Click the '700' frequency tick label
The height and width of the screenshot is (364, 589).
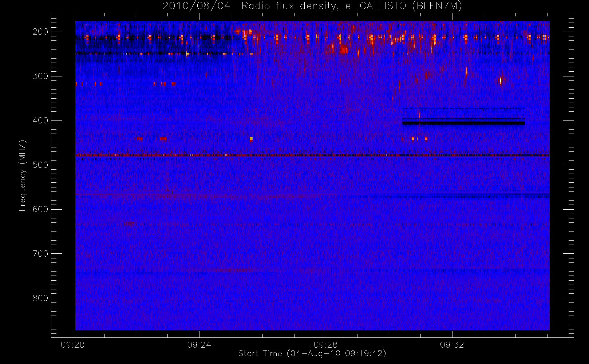tap(40, 254)
